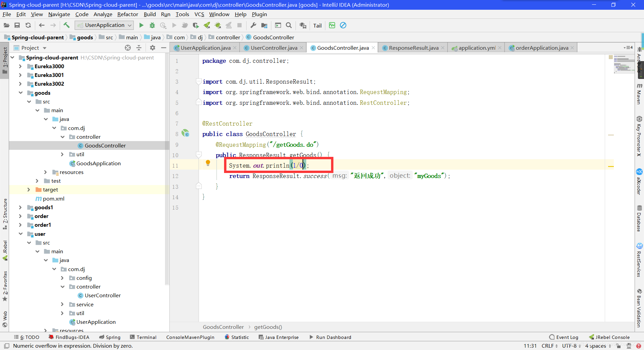Viewport: 644px width, 350px height.
Task: Click the Spring bean gutter icon line 8
Action: point(185,133)
